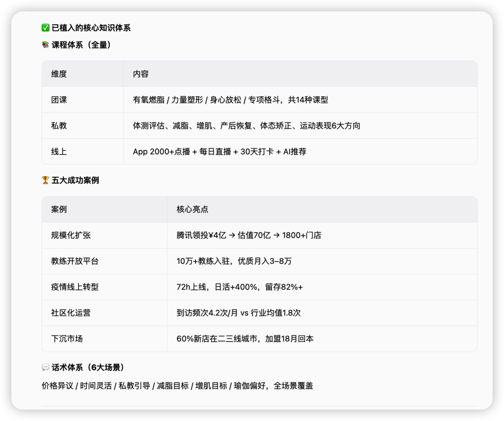Image resolution: width=504 pixels, height=421 pixels.
Task: Click the 下沉市场 cell
Action: [104, 338]
